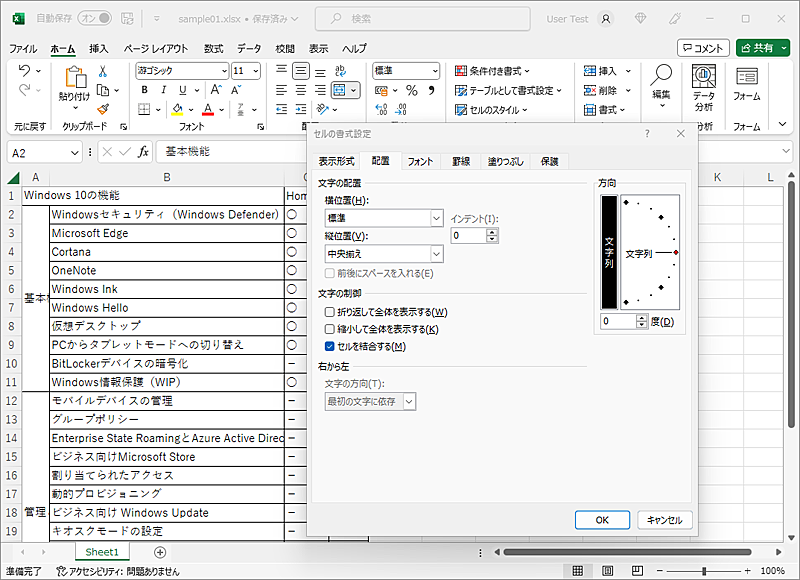Click the zoom slider in status bar
This screenshot has height=580, width=800.
click(x=705, y=571)
